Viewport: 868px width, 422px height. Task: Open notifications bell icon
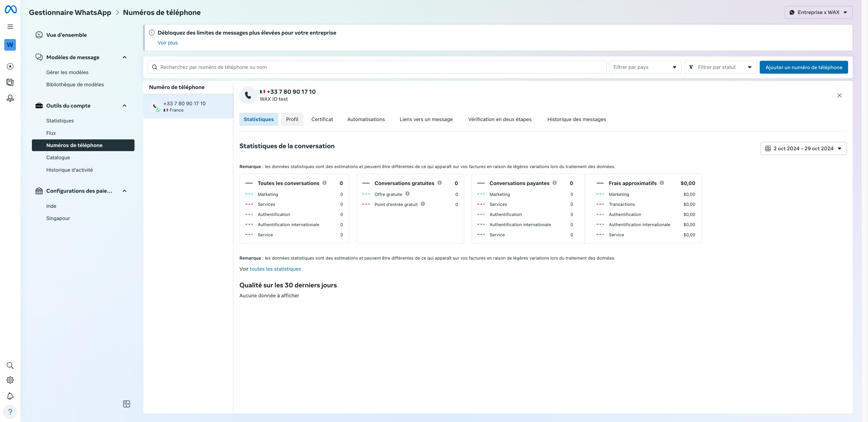click(x=10, y=396)
